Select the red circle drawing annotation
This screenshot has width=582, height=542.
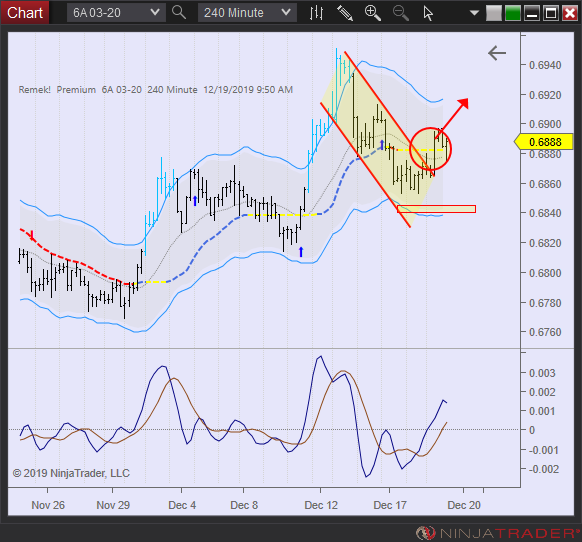(431, 149)
